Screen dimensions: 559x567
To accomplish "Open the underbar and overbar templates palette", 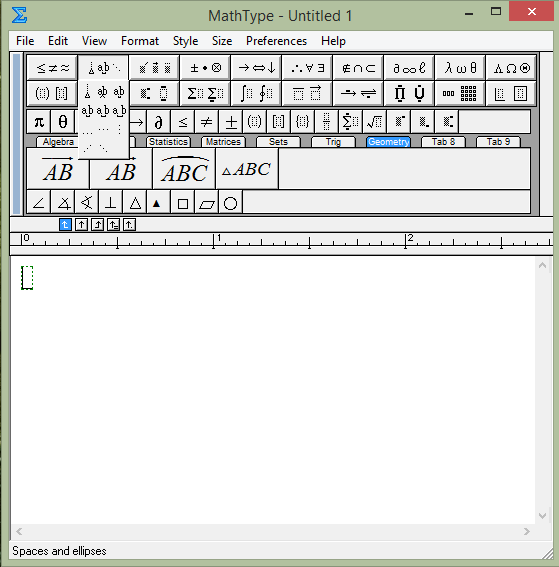I will 307,93.
